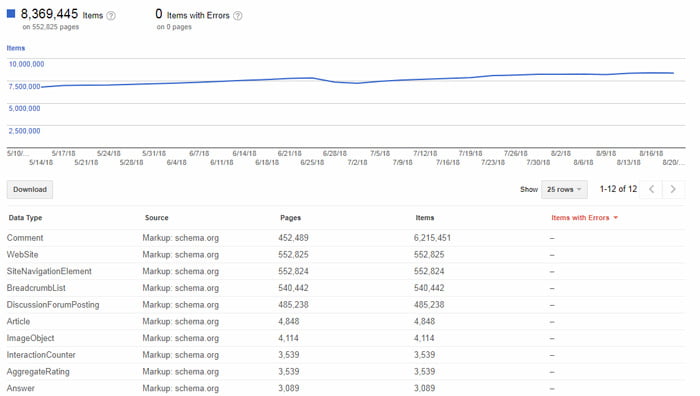Open SiteNavigationElement data type

49,271
